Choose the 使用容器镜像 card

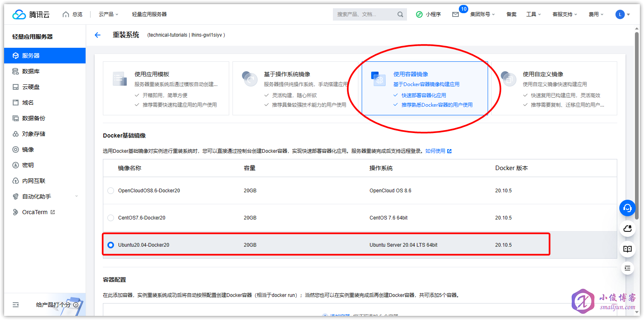pyautogui.click(x=425, y=89)
